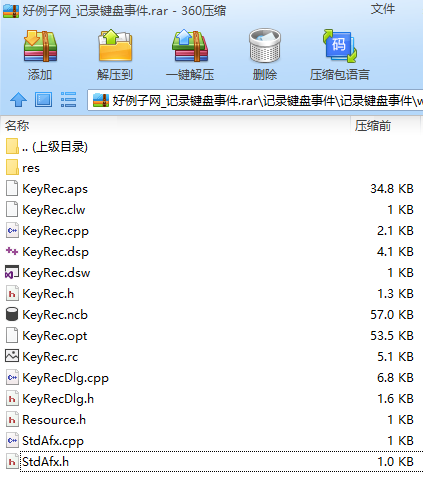Screen dimensions: 423x499
Task: Open the res folder
Action: (x=212, y=168)
